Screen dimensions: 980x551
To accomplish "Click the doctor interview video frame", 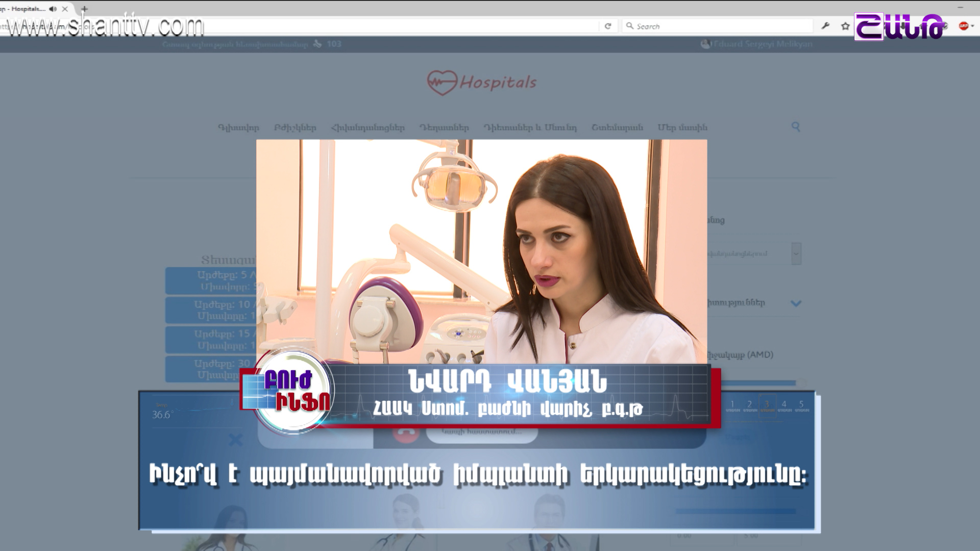I will point(482,252).
